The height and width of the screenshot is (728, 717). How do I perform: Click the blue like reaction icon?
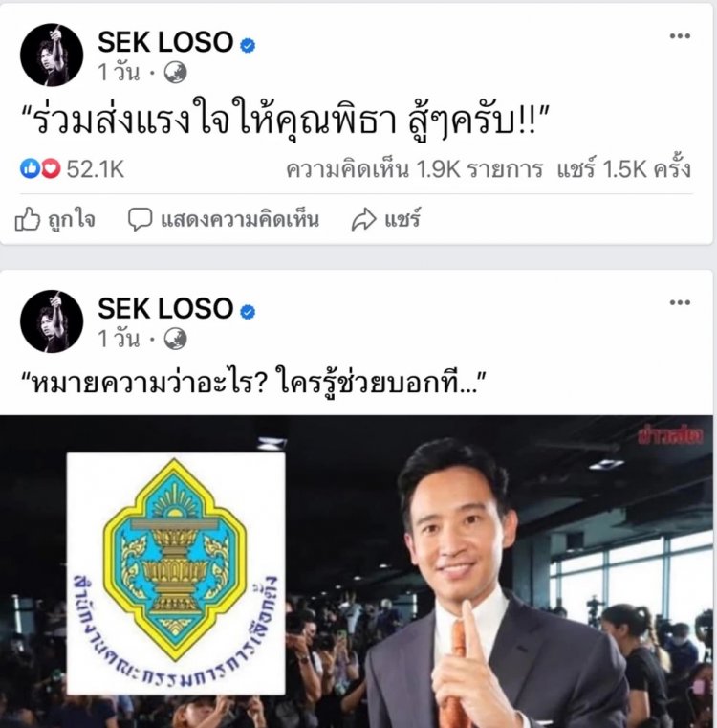click(x=31, y=168)
